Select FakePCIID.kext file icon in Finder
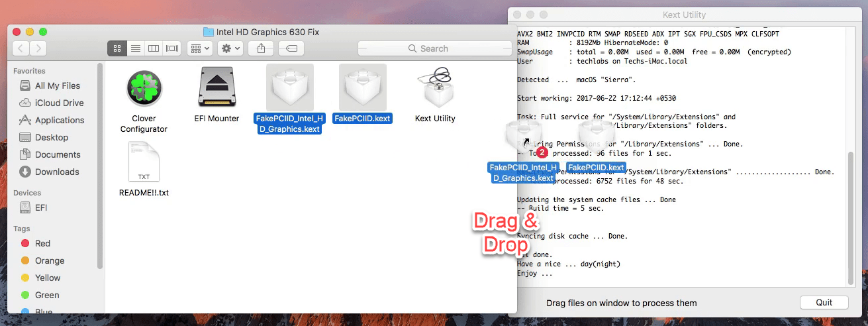Screen dimensions: 868x326 point(362,87)
